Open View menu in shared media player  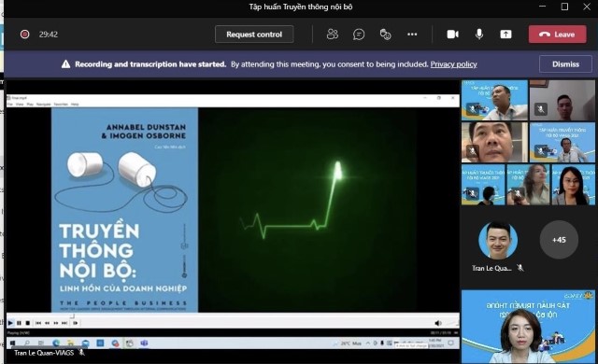click(x=20, y=105)
